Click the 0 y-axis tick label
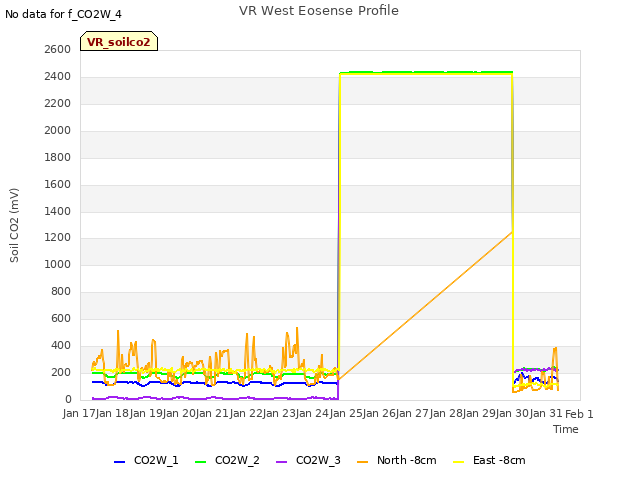640x480 pixels. (x=68, y=399)
